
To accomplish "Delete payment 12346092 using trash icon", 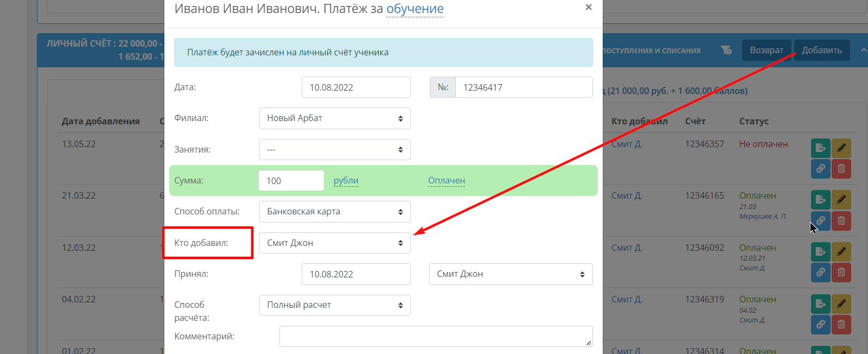I will 841,273.
